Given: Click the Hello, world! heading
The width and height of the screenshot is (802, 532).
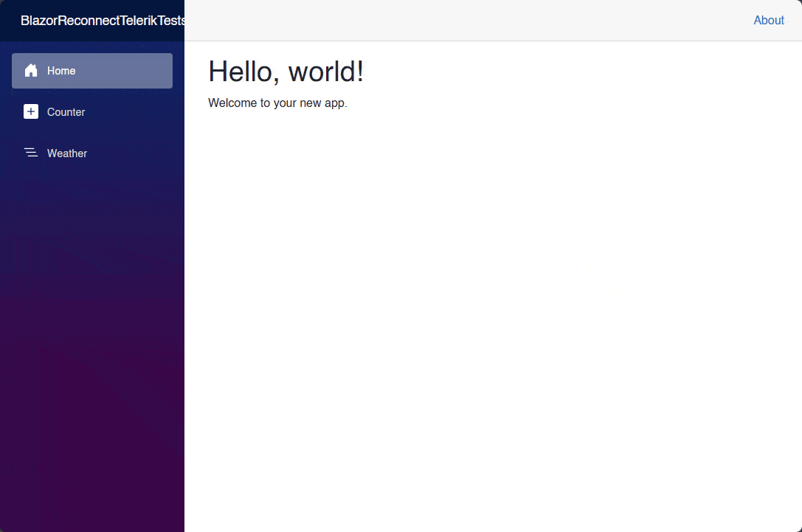Looking at the screenshot, I should click(286, 71).
